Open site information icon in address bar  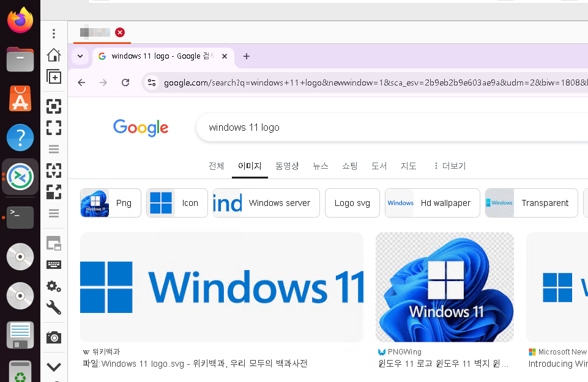(152, 83)
